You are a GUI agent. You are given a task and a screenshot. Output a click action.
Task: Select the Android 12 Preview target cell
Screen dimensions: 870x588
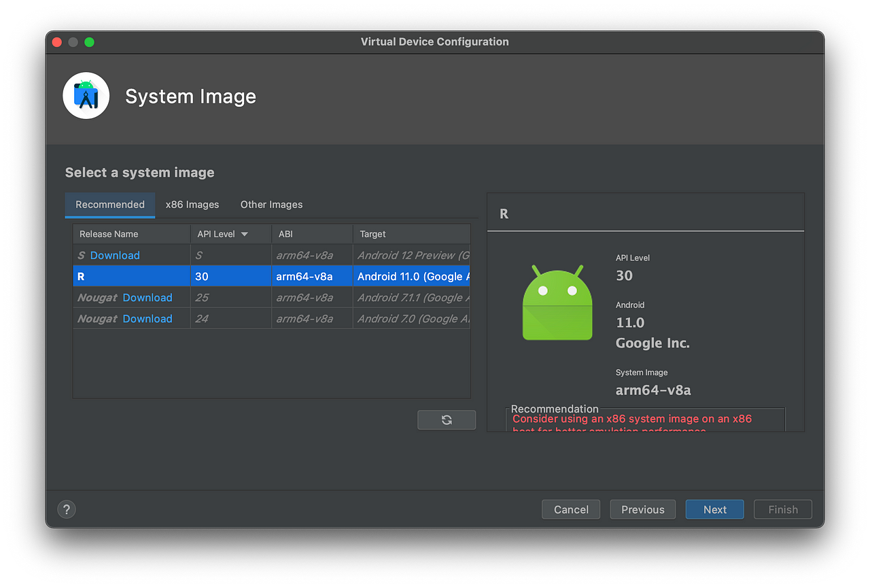click(x=412, y=256)
